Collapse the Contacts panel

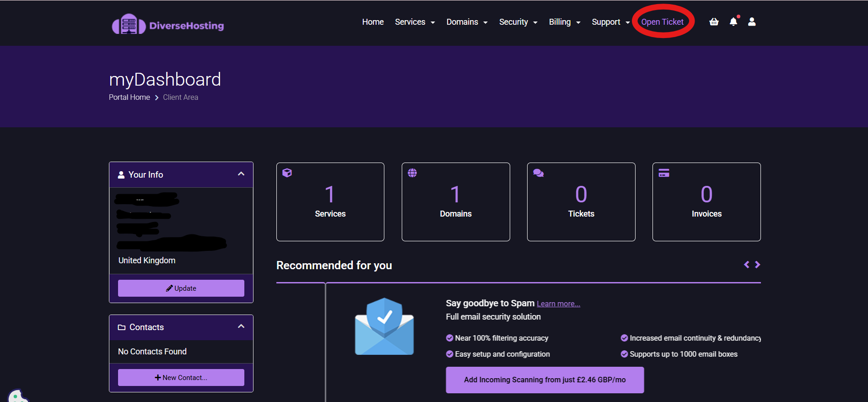(x=241, y=326)
